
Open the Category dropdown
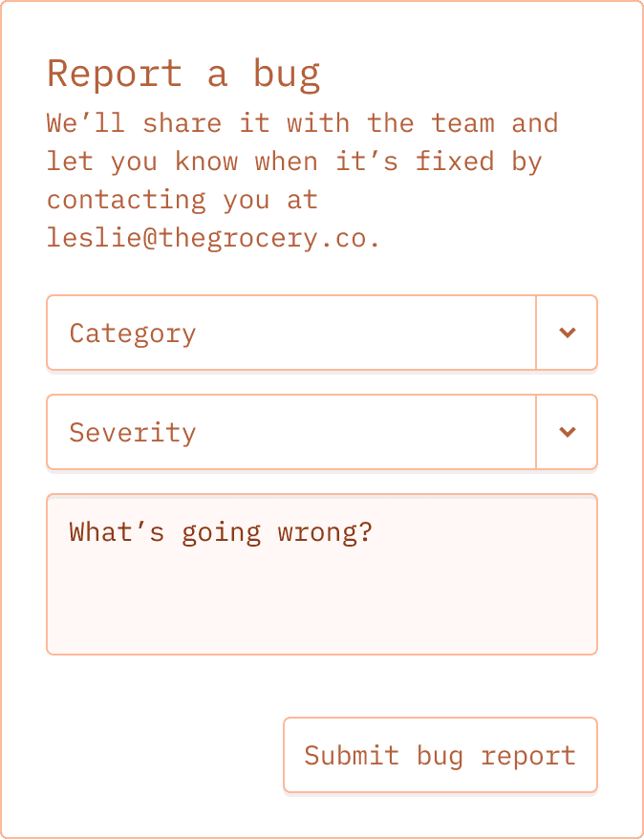pyautogui.click(x=322, y=333)
